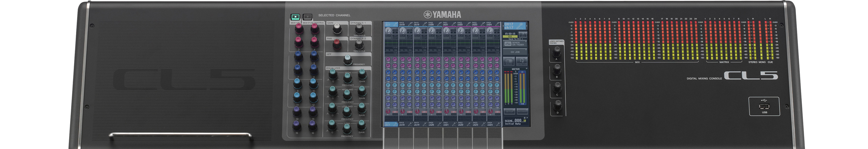Touch the Dynamics 2 threshold knob
The height and width of the screenshot is (149, 868).
[360, 45]
